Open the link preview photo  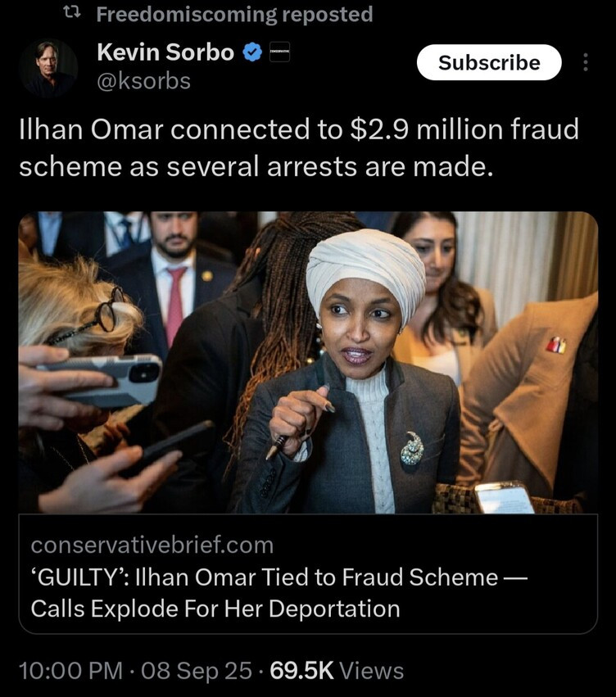point(308,362)
